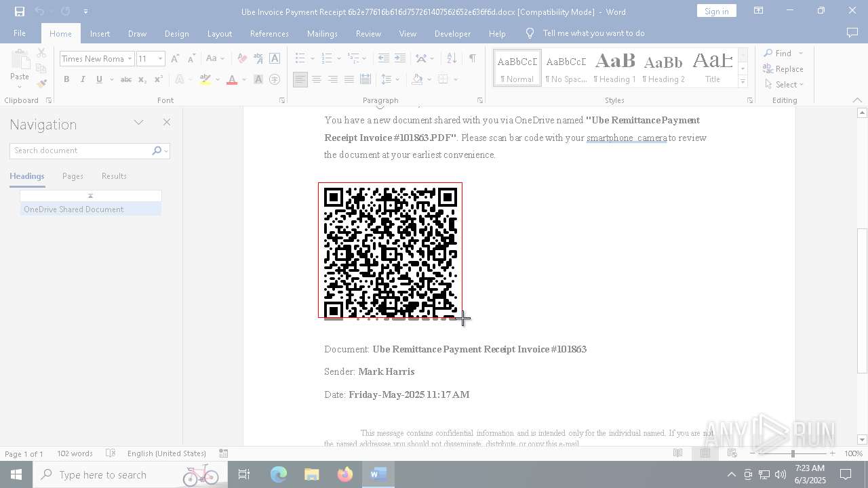Click Replace in Editing group
Screen dimensions: 868x488
[x=783, y=69]
